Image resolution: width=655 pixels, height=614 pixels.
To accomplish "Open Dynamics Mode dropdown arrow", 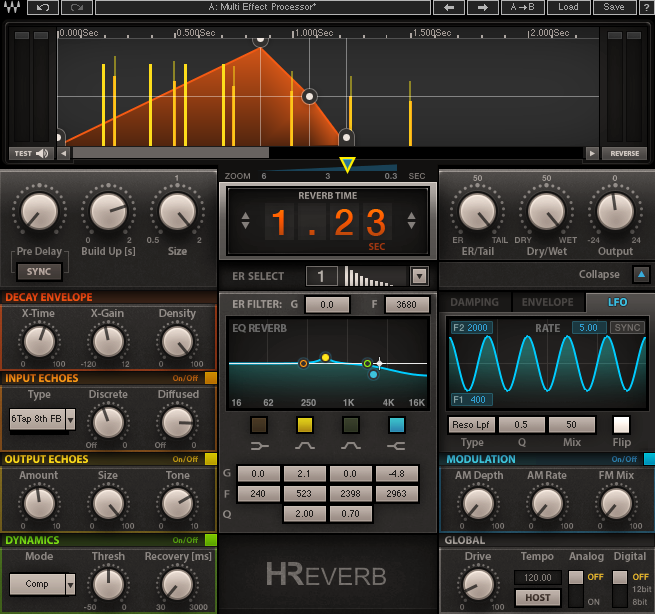I will click(71, 584).
